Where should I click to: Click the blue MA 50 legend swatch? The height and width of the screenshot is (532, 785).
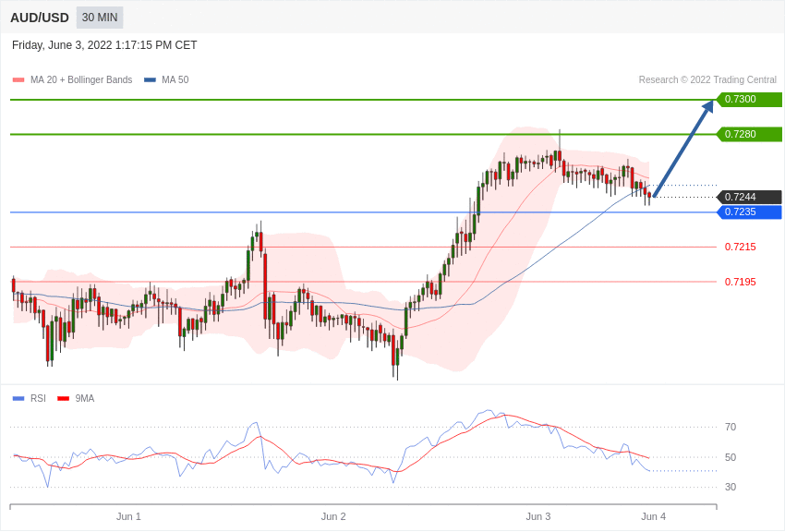150,80
